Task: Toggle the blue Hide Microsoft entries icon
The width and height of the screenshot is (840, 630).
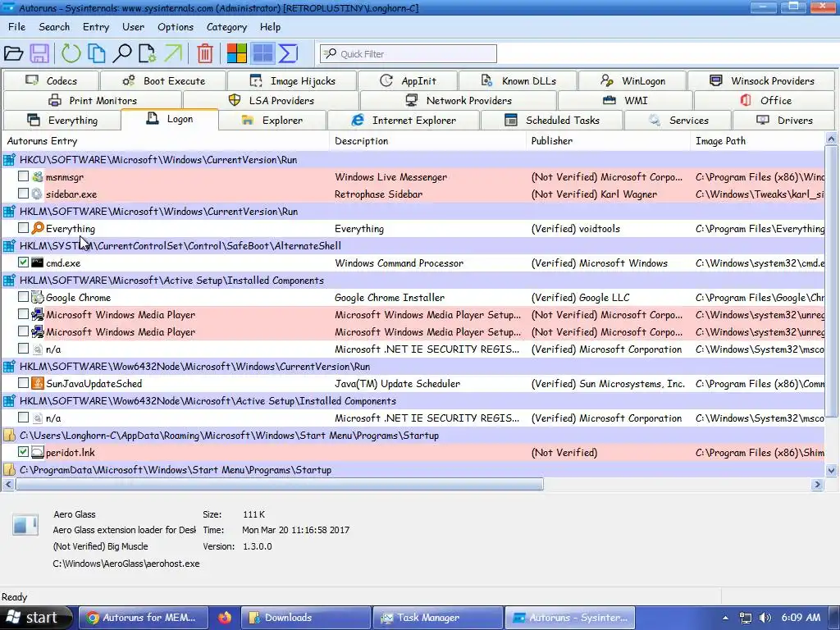Action: pyautogui.click(x=262, y=53)
